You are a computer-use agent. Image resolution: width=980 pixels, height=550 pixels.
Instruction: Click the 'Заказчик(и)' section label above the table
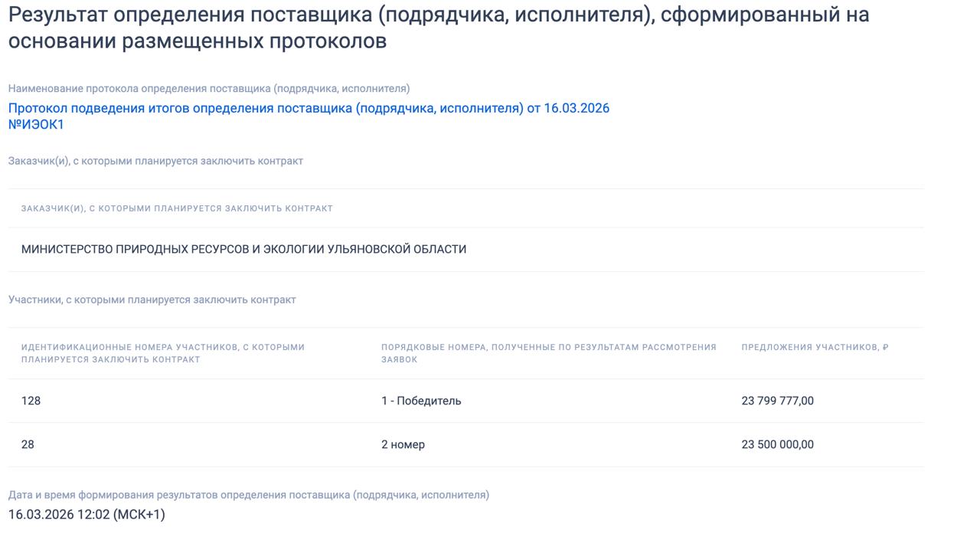click(x=155, y=161)
